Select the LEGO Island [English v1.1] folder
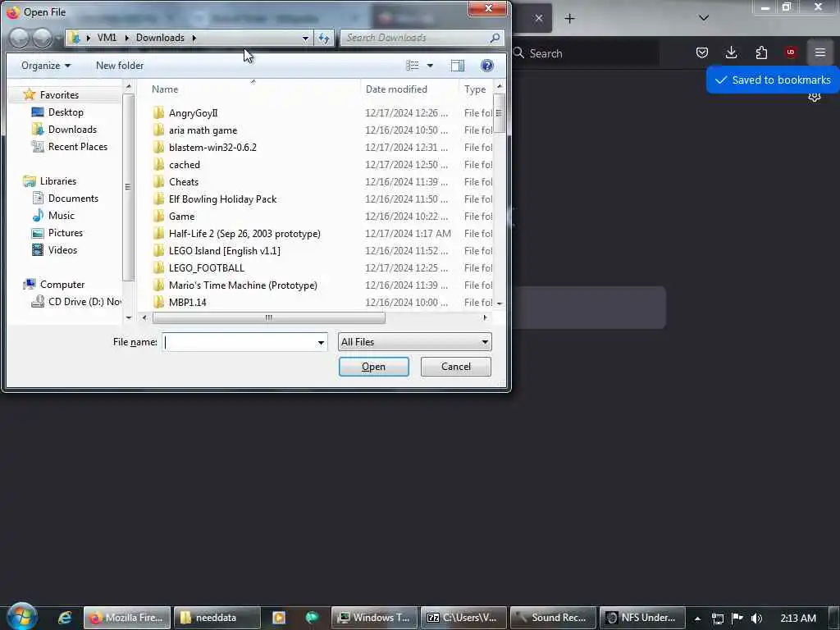 pyautogui.click(x=225, y=251)
